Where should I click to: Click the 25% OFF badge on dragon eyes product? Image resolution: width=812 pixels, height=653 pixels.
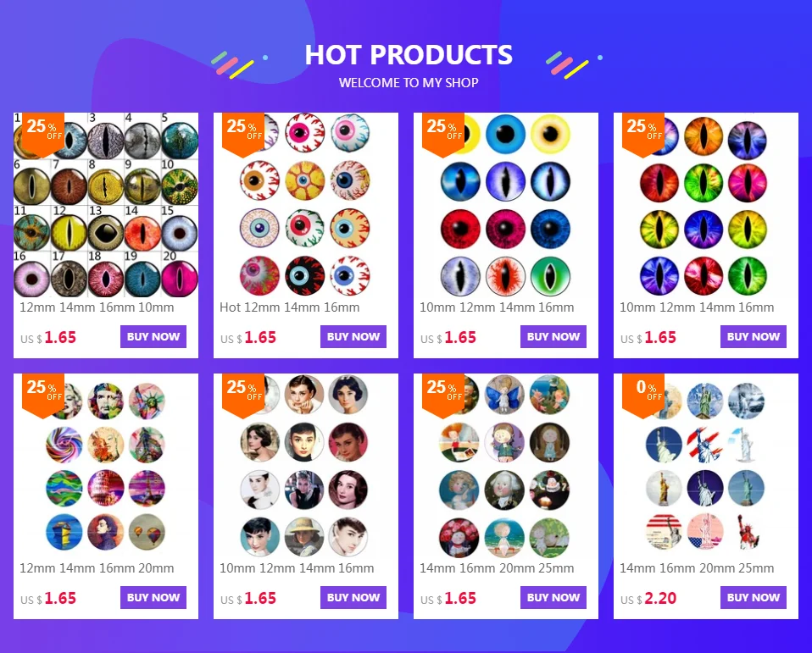tap(43, 134)
